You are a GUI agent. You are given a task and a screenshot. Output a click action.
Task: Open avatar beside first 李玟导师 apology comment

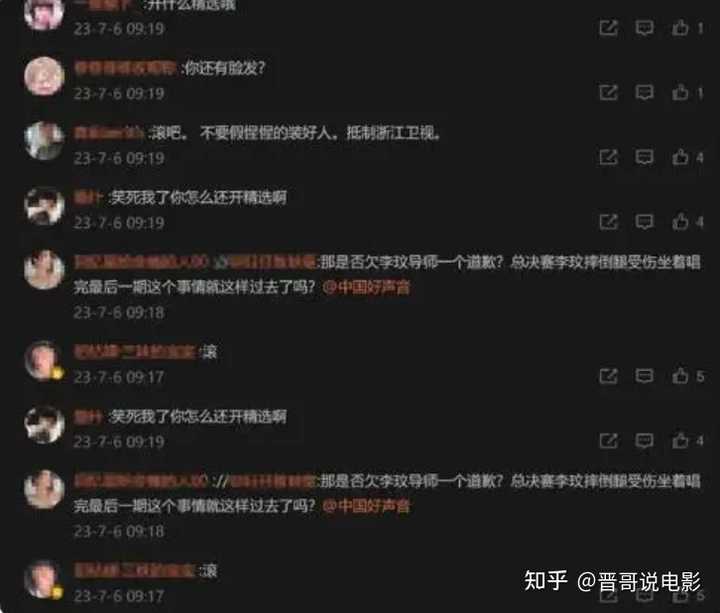coord(44,270)
